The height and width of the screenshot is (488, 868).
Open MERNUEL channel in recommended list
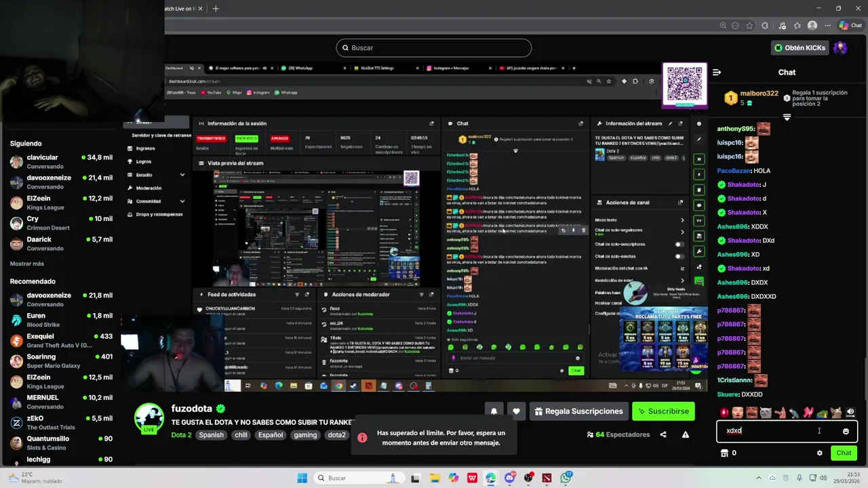(61, 402)
